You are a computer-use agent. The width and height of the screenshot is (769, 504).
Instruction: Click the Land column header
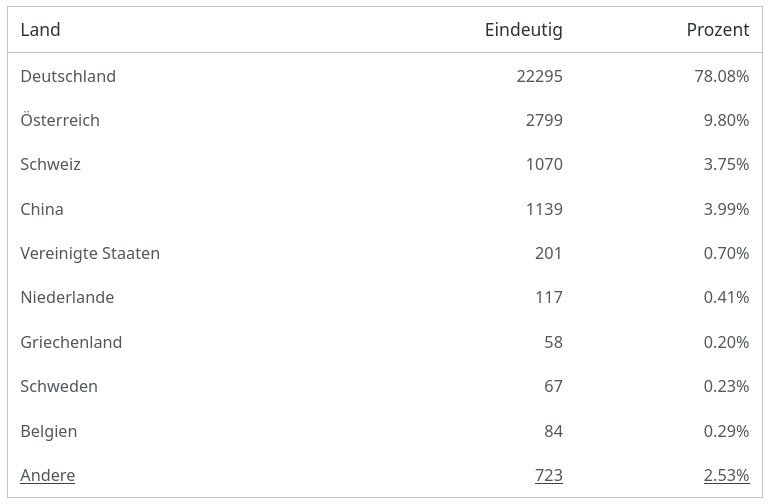pos(40,30)
